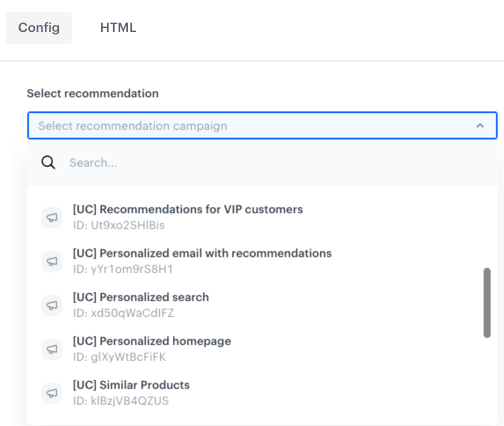Screen dimensions: 504x426
Task: Click megaphone icon beside Recommendations for VIP customers
Action: [x=52, y=218]
